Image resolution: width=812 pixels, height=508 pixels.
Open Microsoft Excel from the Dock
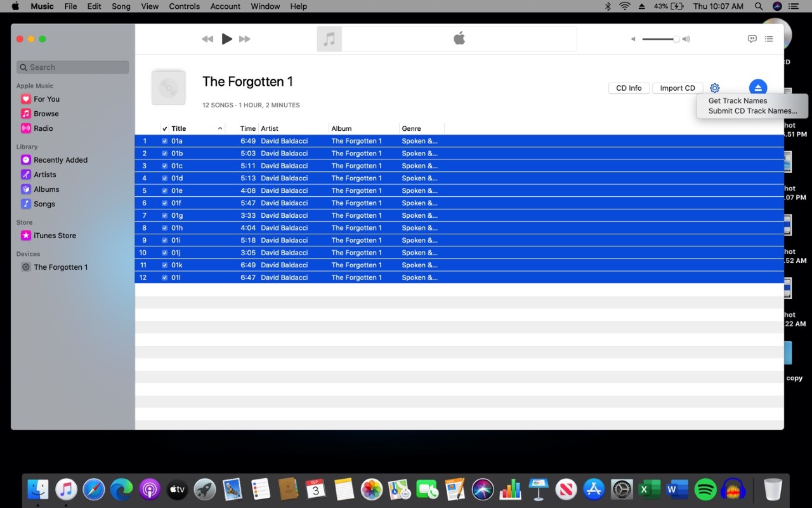tap(650, 489)
